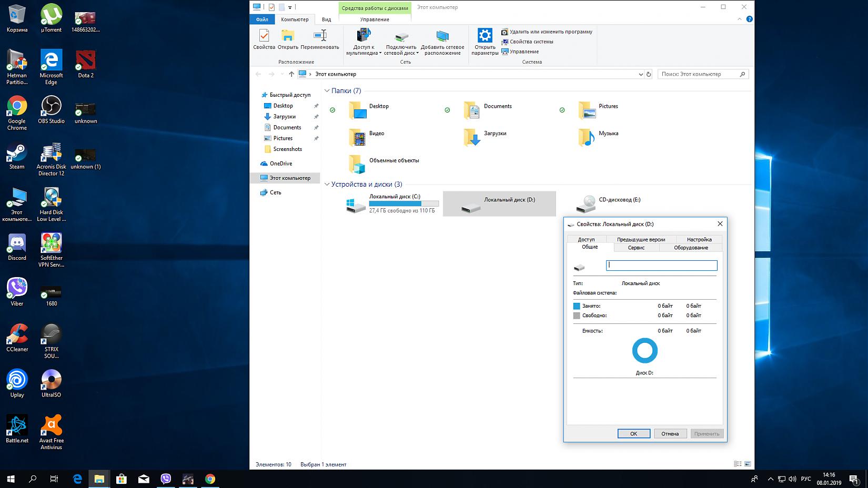868x488 pixels.
Task: Select the CD drive (E:) icon
Action: (x=586, y=204)
